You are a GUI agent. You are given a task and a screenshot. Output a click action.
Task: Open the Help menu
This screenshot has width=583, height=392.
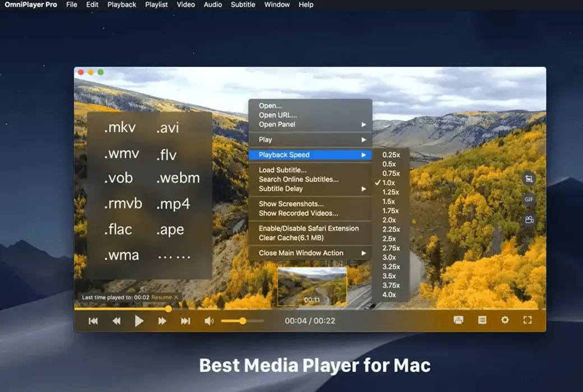306,4
